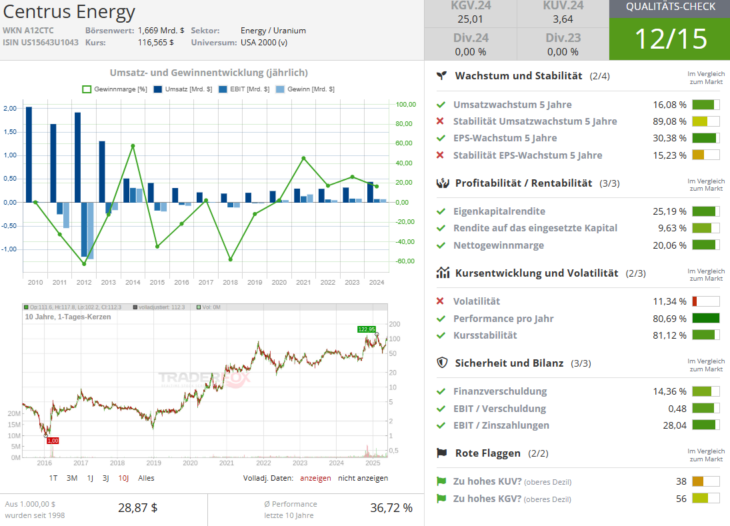This screenshot has height=526, width=730.
Task: Click the Rote Flaggen black flag icon
Action: [441, 452]
